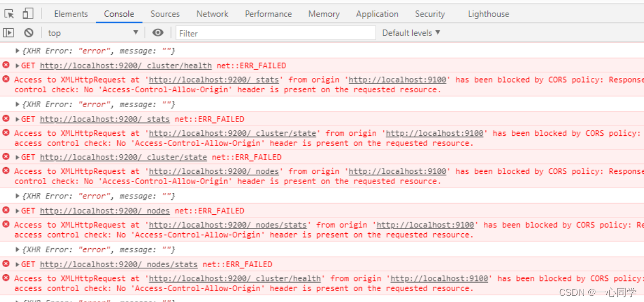The height and width of the screenshot is (302, 644).
Task: Clear the console with the ban icon
Action: coord(29,33)
